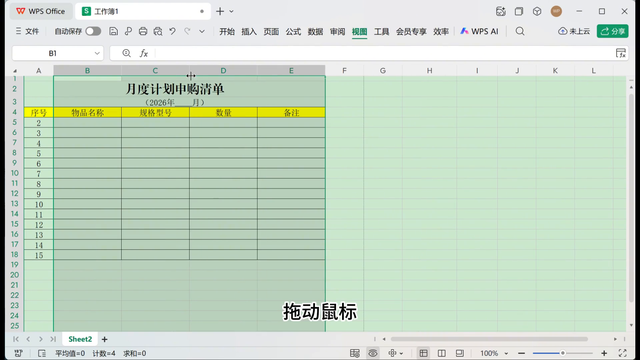Image resolution: width=640 pixels, height=360 pixels.
Task: Expand the name box dropdown arrow
Action: [97, 53]
